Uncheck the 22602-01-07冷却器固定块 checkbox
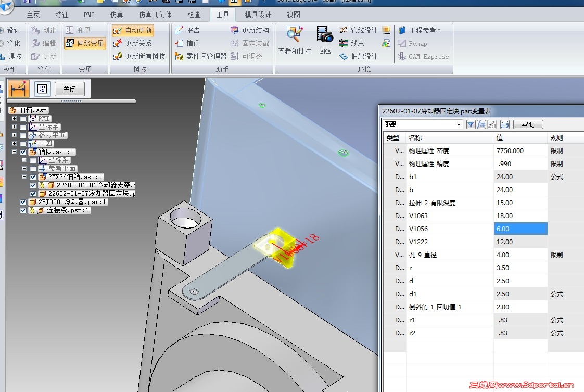The width and height of the screenshot is (584, 392). pos(33,194)
